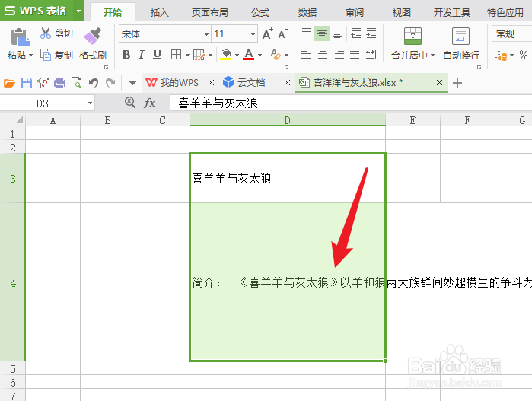Center text horizontally
This screenshot has width=532, height=401.
[x=323, y=55]
